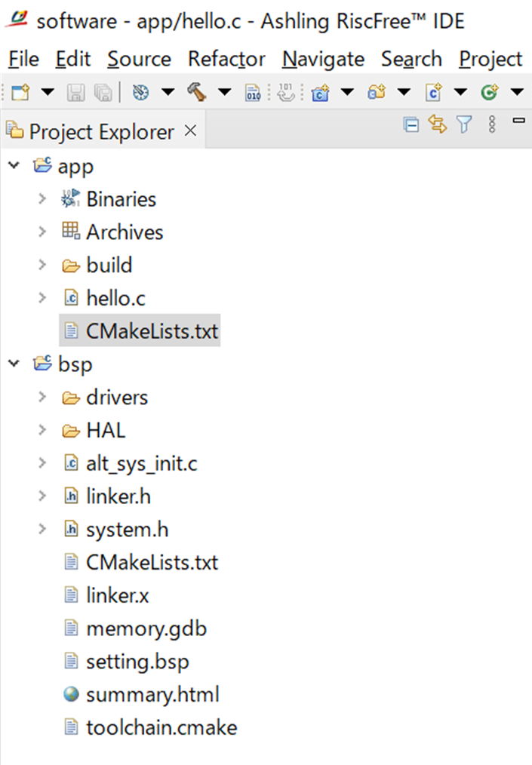Select toolchain.cmake file in bsp

161,728
